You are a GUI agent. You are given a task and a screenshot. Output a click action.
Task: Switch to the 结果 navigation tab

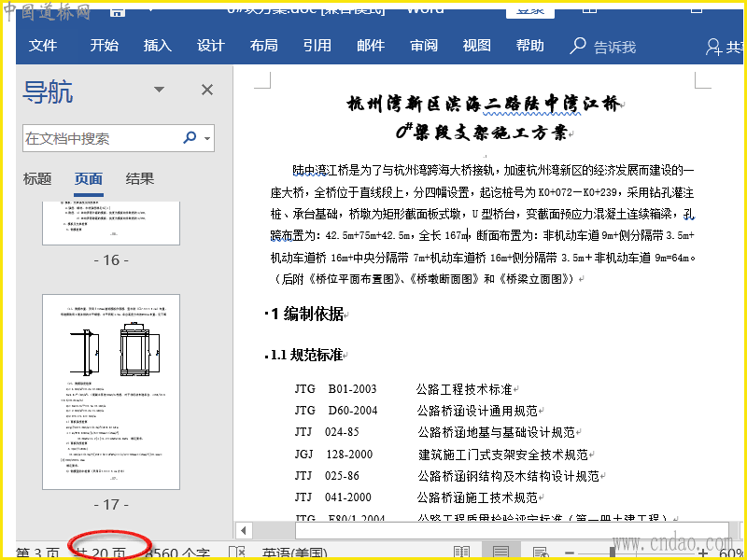point(140,178)
